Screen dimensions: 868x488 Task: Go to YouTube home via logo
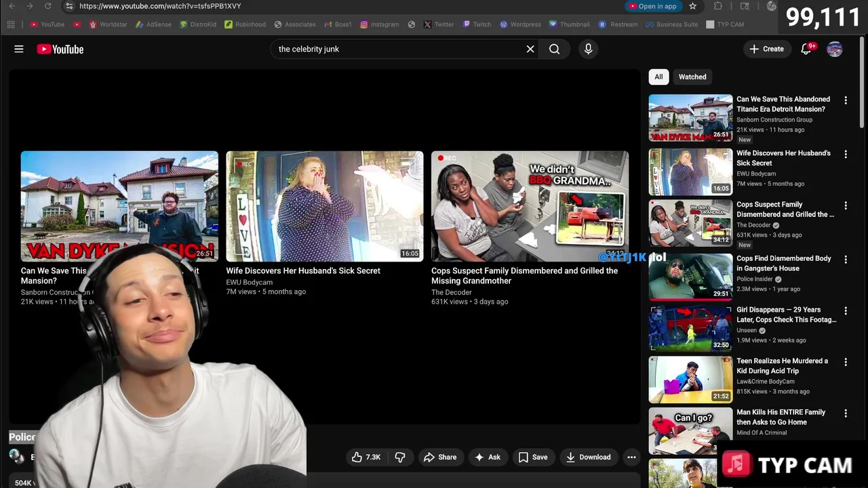coord(60,49)
